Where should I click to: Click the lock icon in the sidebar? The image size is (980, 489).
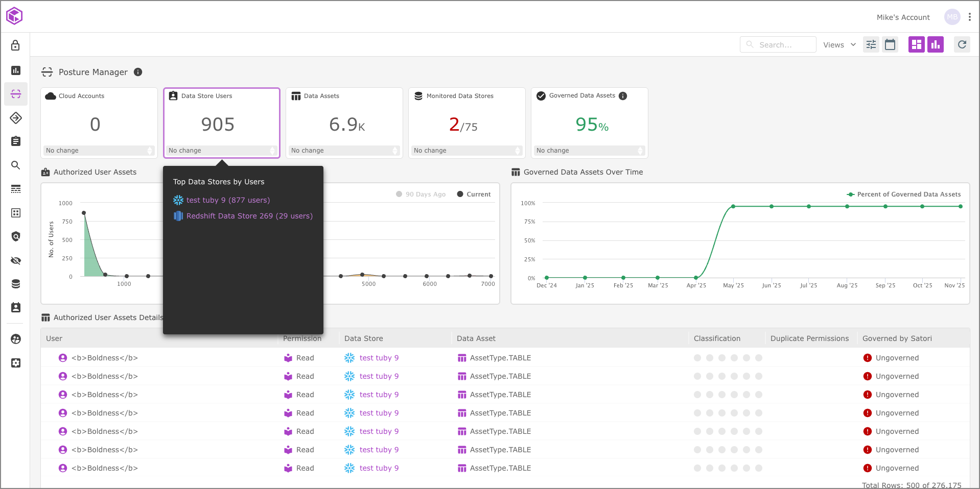point(16,45)
